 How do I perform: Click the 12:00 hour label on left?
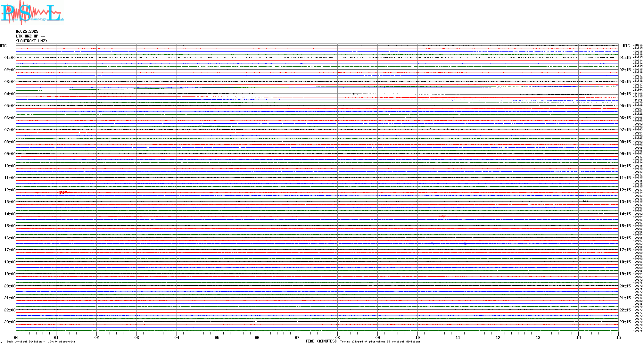tap(10, 190)
